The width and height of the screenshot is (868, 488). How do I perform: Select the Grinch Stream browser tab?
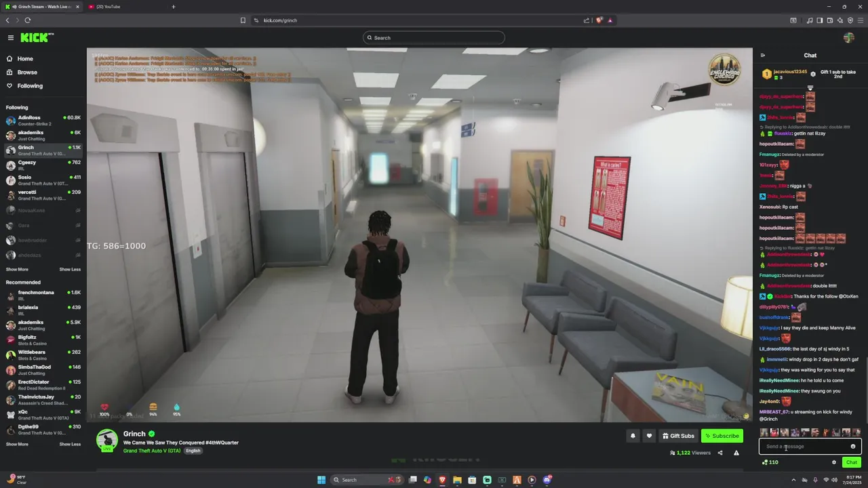point(41,7)
